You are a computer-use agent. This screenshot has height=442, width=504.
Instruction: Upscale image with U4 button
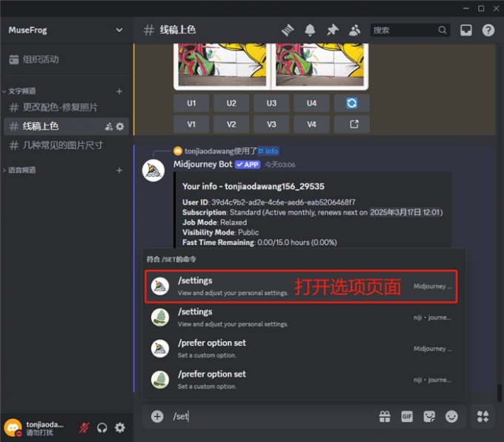(x=311, y=103)
